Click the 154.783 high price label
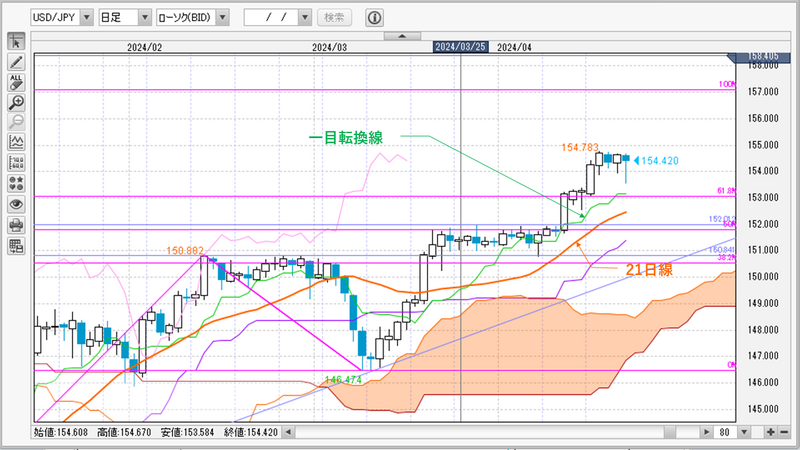800x450 pixels. point(580,147)
